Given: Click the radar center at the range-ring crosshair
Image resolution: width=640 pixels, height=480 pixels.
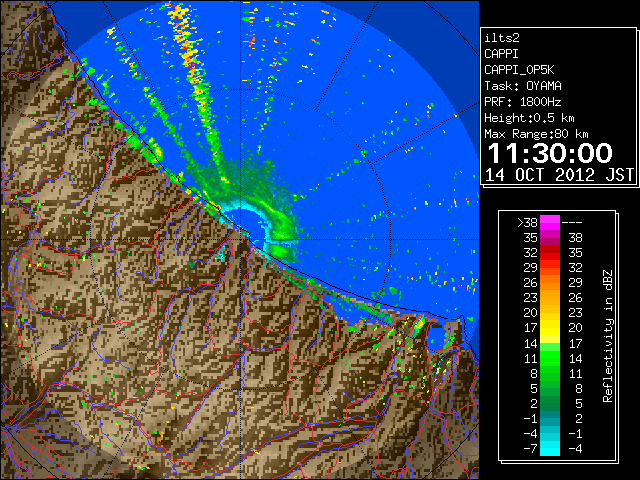Looking at the screenshot, I should pyautogui.click(x=241, y=239).
